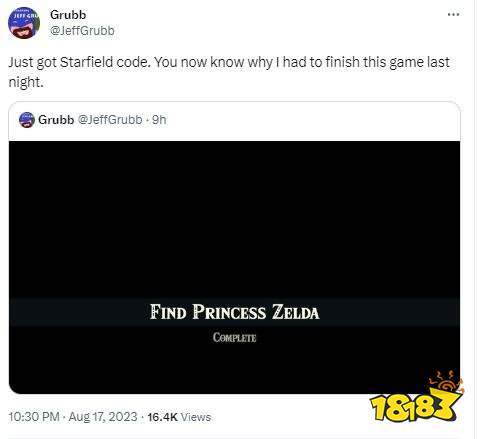Click the 9h timestamp of quoted tweet

(x=159, y=120)
